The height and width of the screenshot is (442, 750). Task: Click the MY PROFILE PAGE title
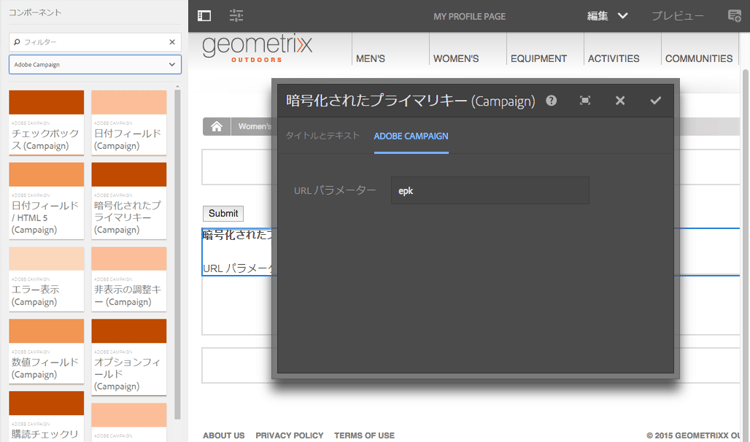[x=469, y=16]
